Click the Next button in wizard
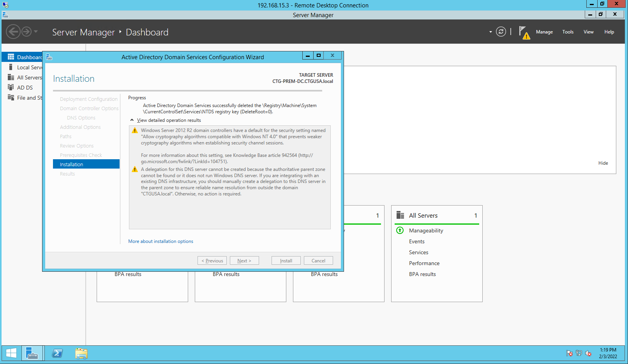The width and height of the screenshot is (628, 364). click(244, 261)
